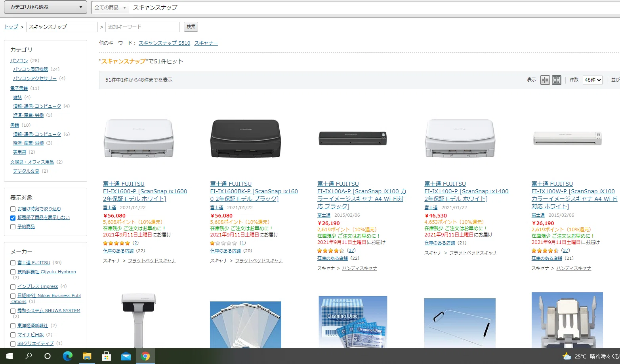Click the 検索 button
This screenshot has height=364, width=620.
click(191, 27)
